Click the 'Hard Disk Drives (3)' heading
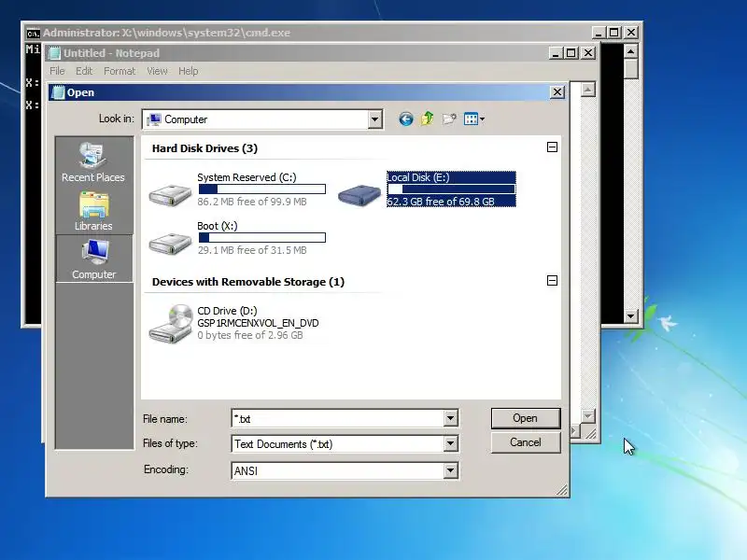 tap(204, 148)
